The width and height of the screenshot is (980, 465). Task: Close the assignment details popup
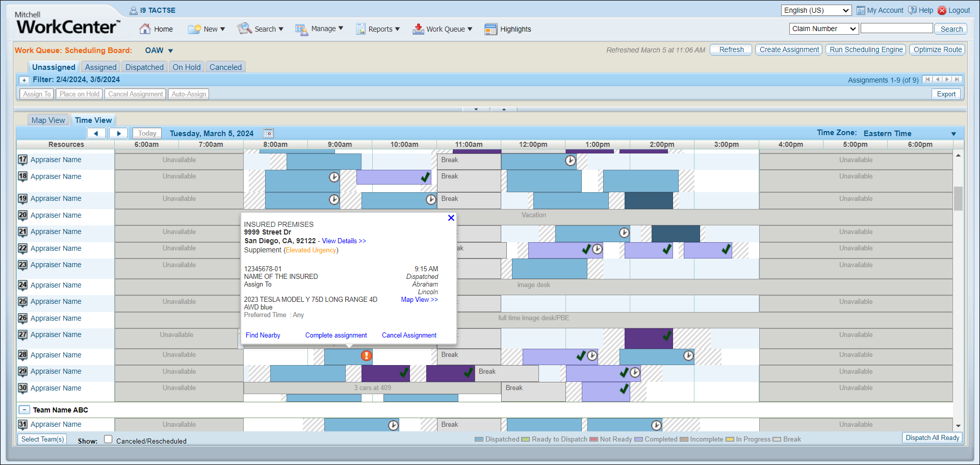coord(451,218)
